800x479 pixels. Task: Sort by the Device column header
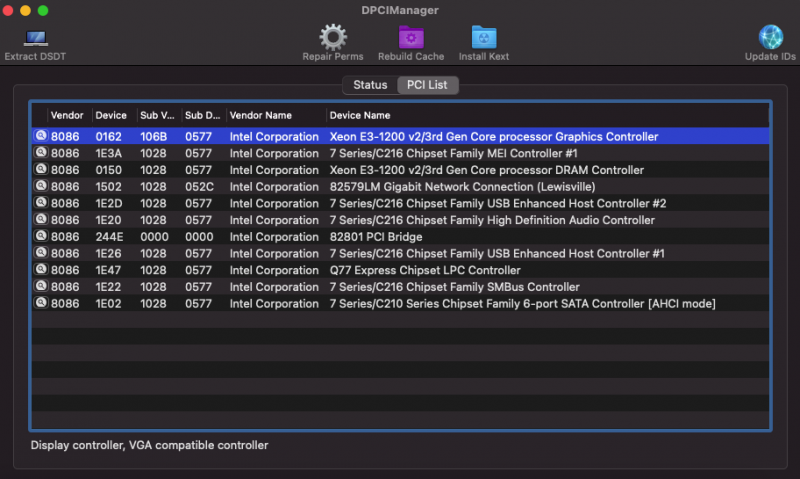(x=114, y=115)
